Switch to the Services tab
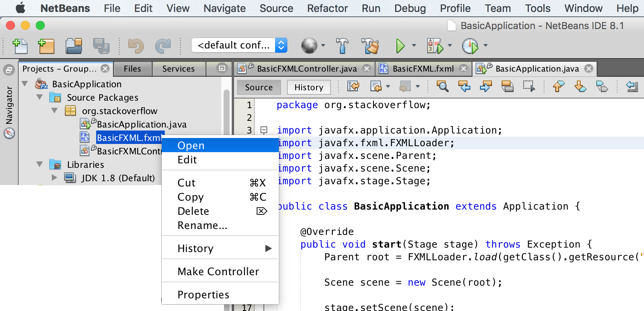The height and width of the screenshot is (311, 644). [179, 69]
